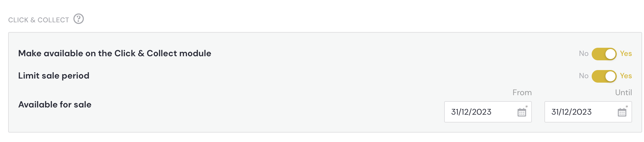Choose No for Click & Collect availability
644x142 pixels.
pos(584,54)
